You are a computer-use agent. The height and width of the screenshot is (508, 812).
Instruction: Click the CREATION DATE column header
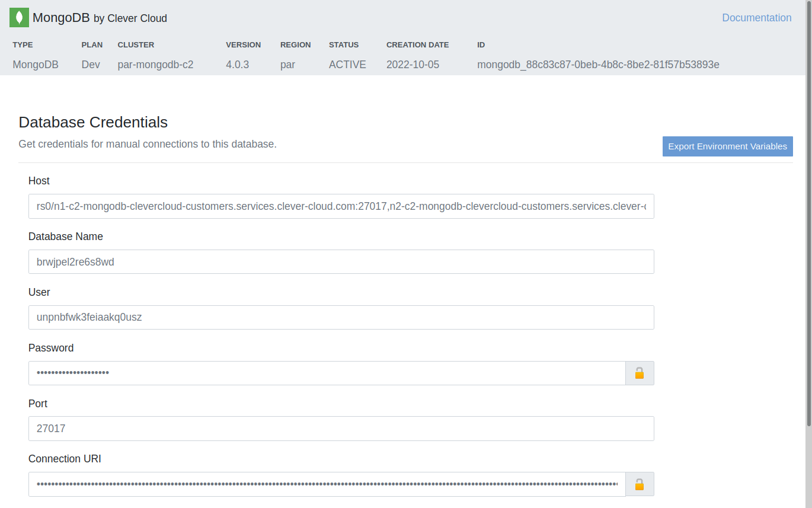pyautogui.click(x=417, y=44)
